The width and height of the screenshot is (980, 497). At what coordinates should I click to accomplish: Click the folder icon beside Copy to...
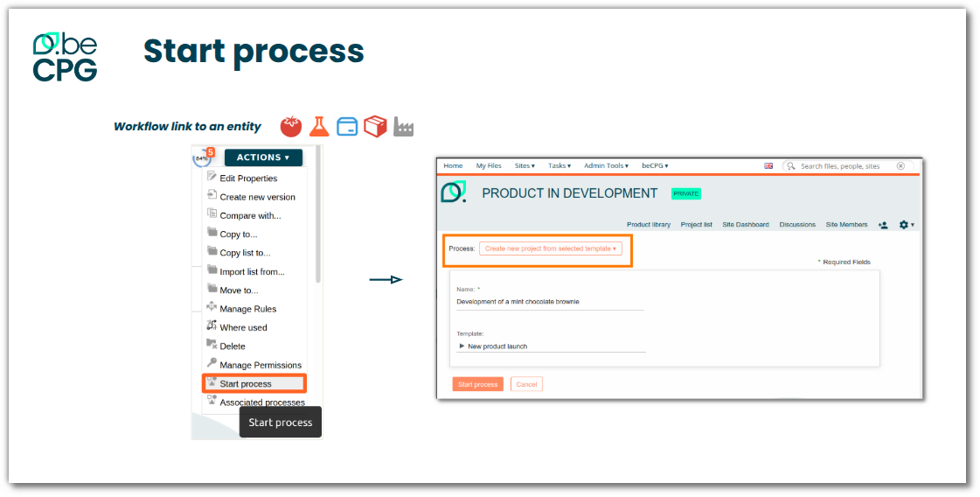(212, 232)
